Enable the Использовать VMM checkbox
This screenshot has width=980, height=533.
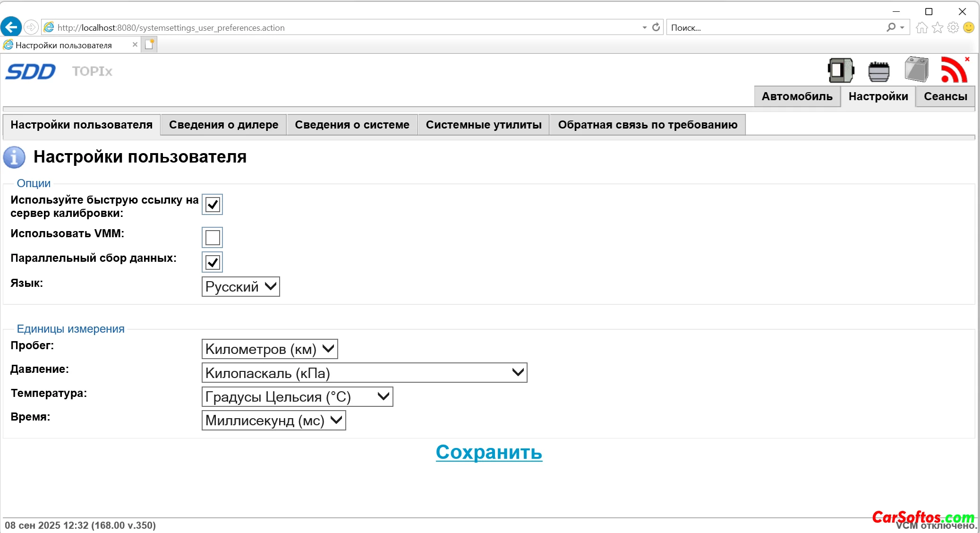[213, 237]
